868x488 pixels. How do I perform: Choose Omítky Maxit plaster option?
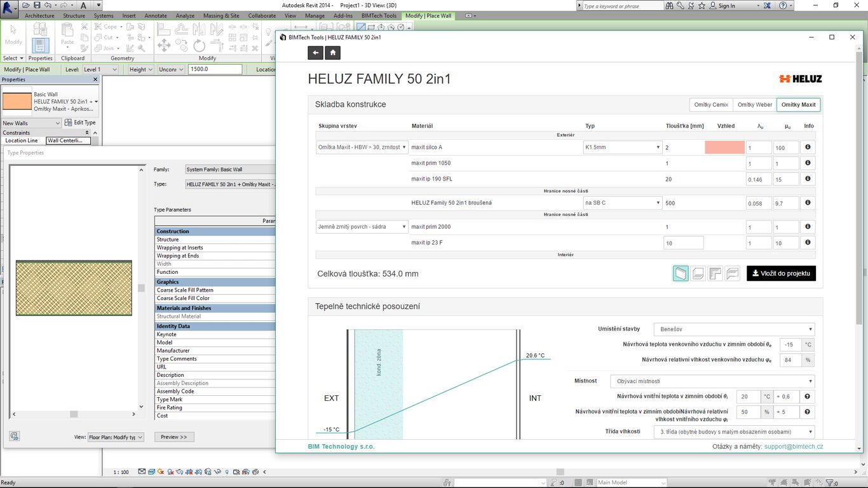tap(799, 105)
